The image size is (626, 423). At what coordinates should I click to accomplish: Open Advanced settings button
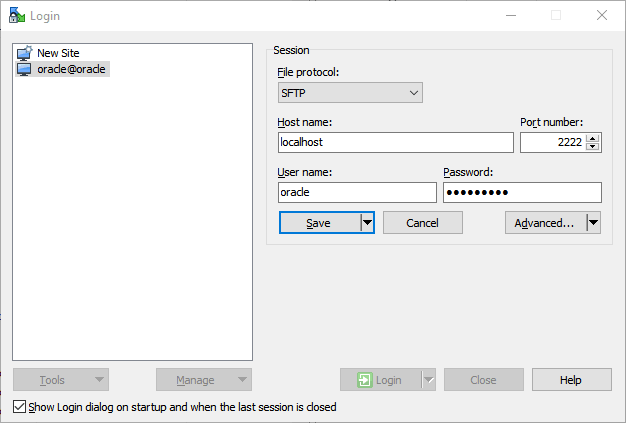[546, 223]
